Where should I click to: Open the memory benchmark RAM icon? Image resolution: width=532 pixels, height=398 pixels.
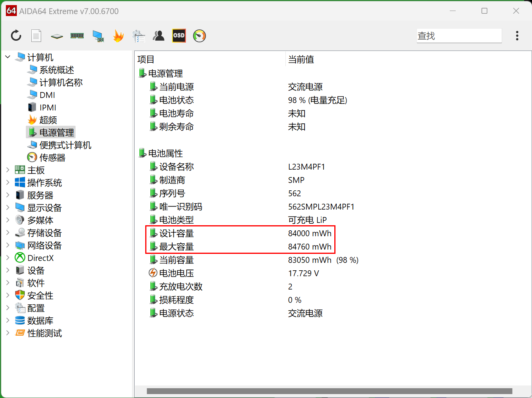(x=77, y=36)
